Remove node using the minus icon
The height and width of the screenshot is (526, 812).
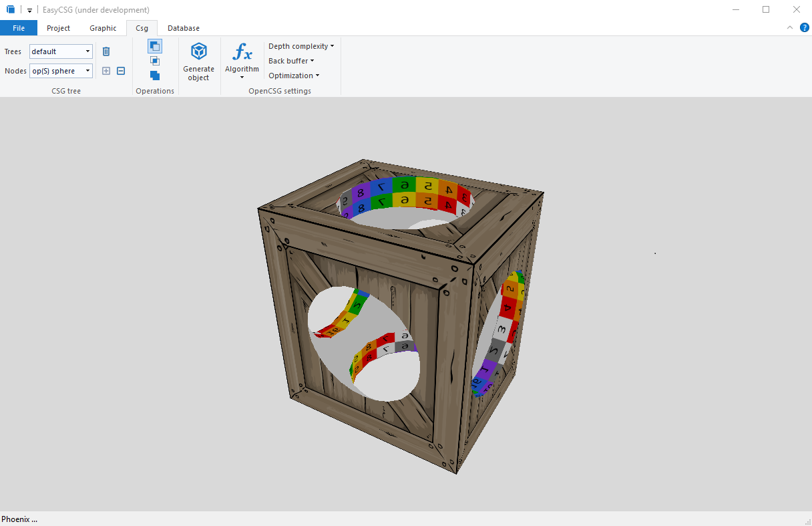pos(121,71)
